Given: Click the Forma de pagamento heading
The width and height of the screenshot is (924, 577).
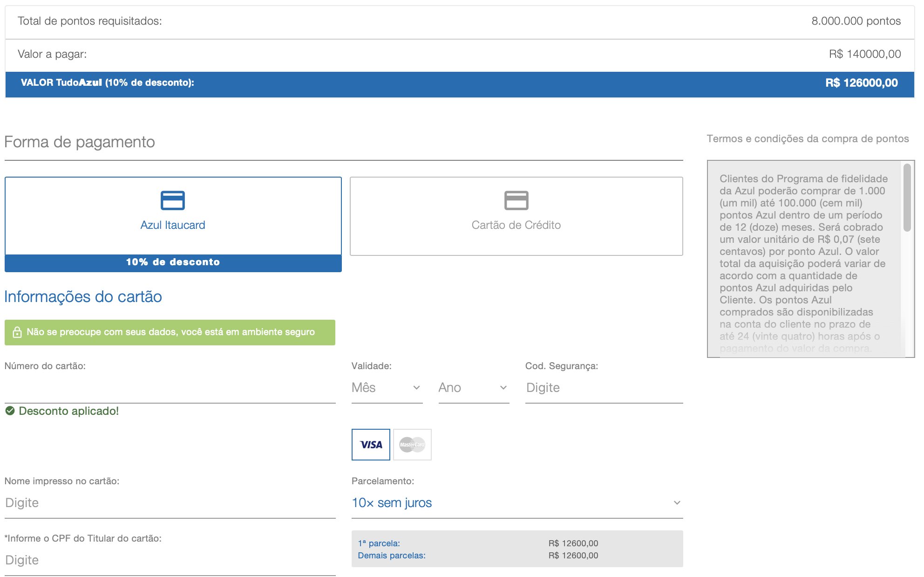Looking at the screenshot, I should (80, 142).
